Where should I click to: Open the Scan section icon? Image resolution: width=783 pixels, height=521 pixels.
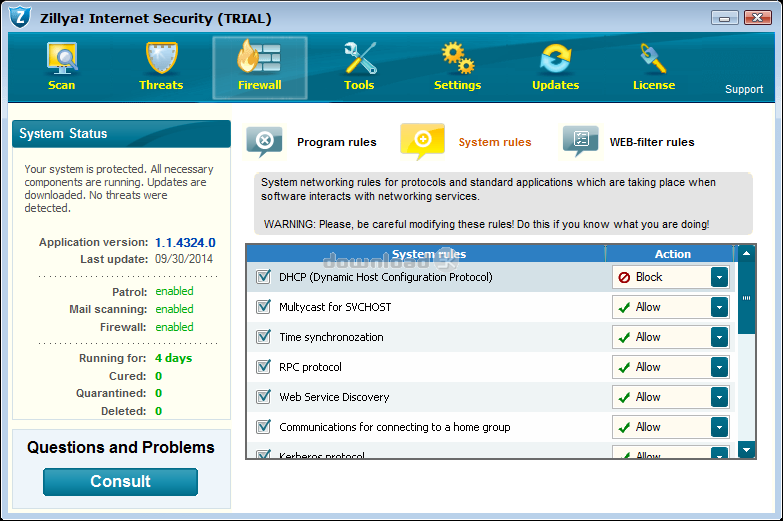pyautogui.click(x=61, y=59)
